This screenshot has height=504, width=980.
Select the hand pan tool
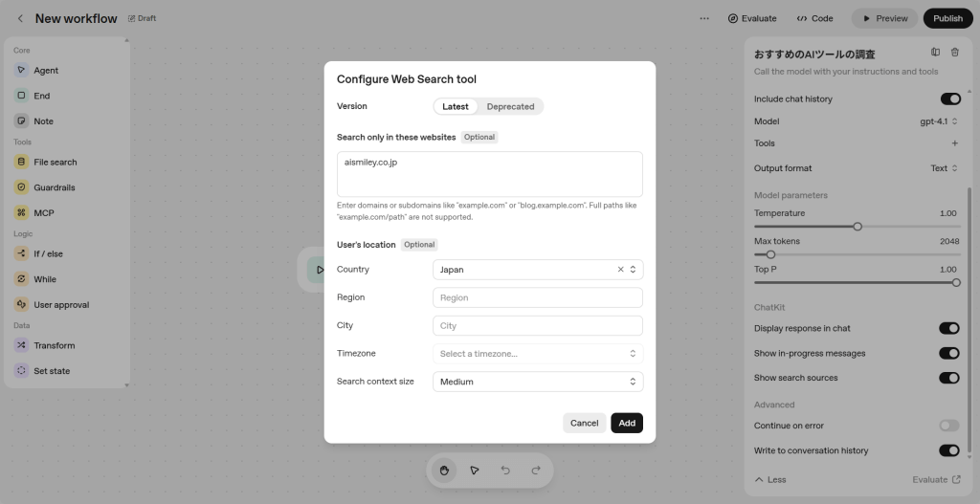point(444,470)
